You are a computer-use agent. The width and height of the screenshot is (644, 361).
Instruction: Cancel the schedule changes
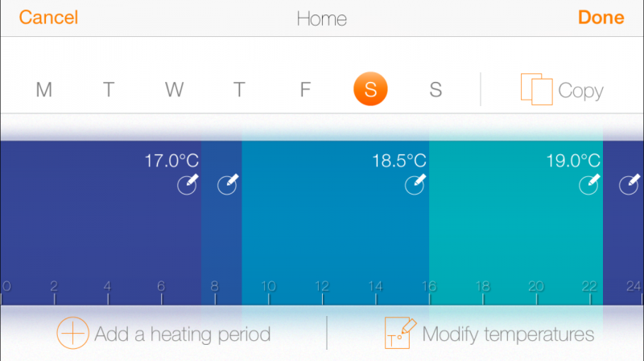(48, 18)
